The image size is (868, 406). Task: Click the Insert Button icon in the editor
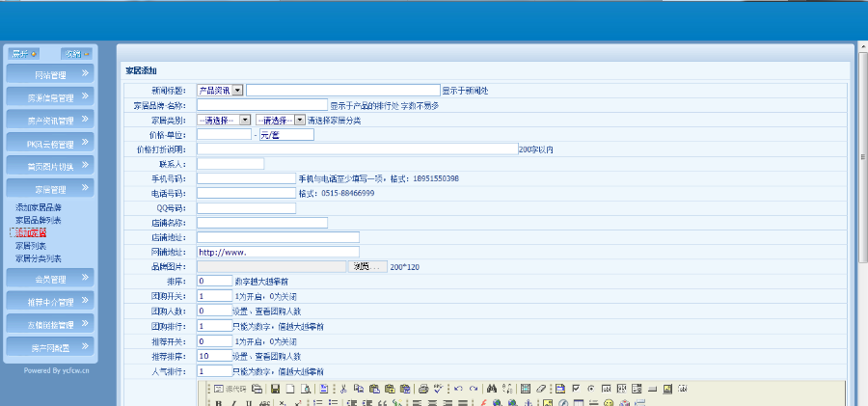[x=652, y=389]
